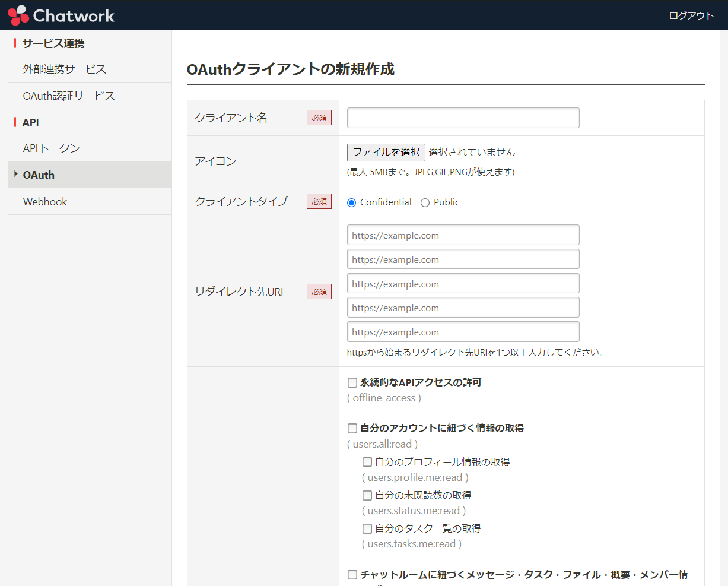The height and width of the screenshot is (586, 728).
Task: Click the OAuthクライアントの新規作成 heading
Action: [x=291, y=69]
